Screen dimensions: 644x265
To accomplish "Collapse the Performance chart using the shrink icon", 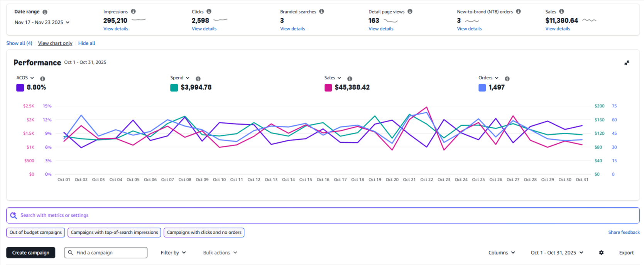I will coord(627,63).
